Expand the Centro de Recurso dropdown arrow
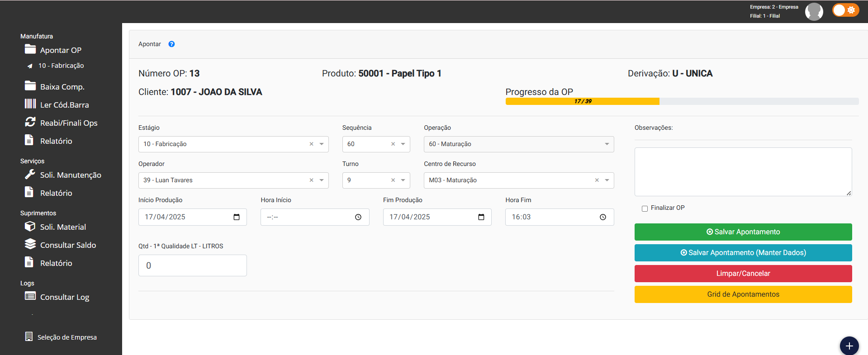 point(607,180)
